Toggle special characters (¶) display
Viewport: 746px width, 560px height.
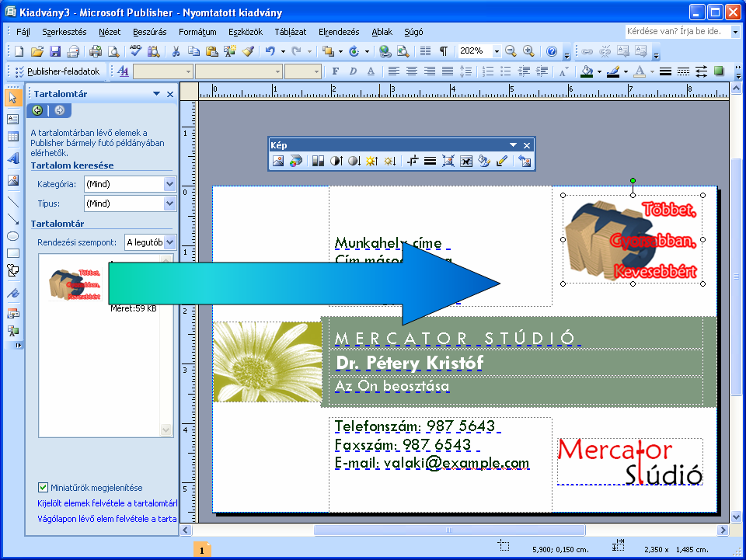point(444,51)
